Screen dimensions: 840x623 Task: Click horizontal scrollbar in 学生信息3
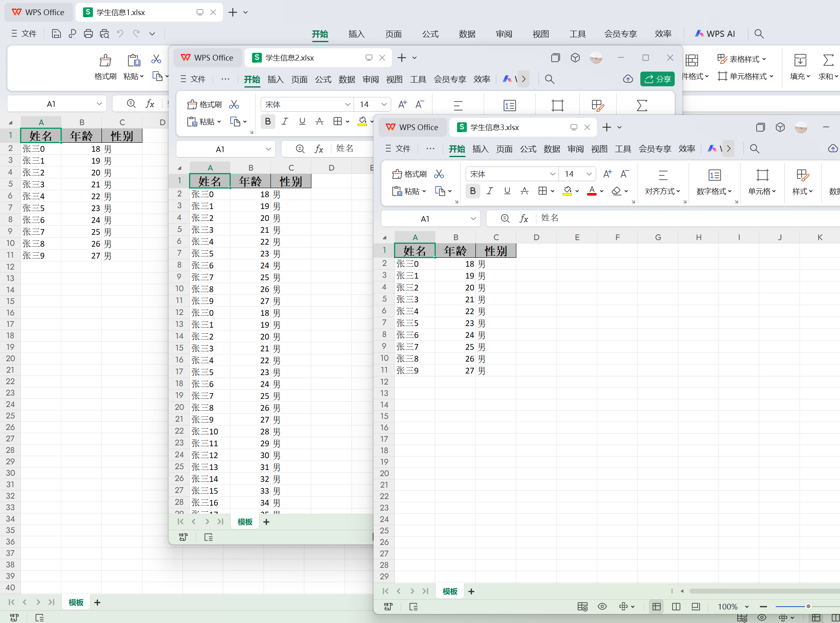[x=764, y=591]
